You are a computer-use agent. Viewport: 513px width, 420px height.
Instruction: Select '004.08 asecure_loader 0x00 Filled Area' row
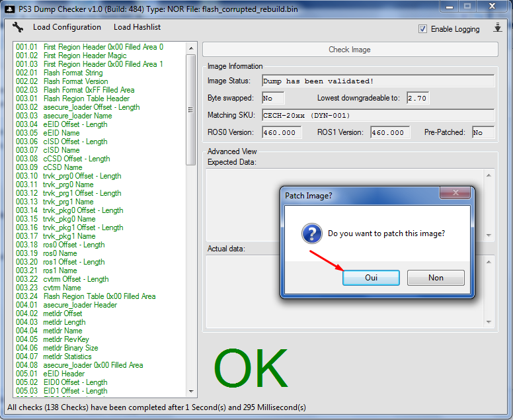79,365
